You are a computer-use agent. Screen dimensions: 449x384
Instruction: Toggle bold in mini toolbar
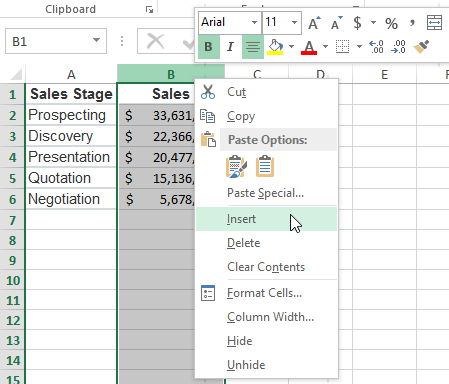[x=209, y=47]
